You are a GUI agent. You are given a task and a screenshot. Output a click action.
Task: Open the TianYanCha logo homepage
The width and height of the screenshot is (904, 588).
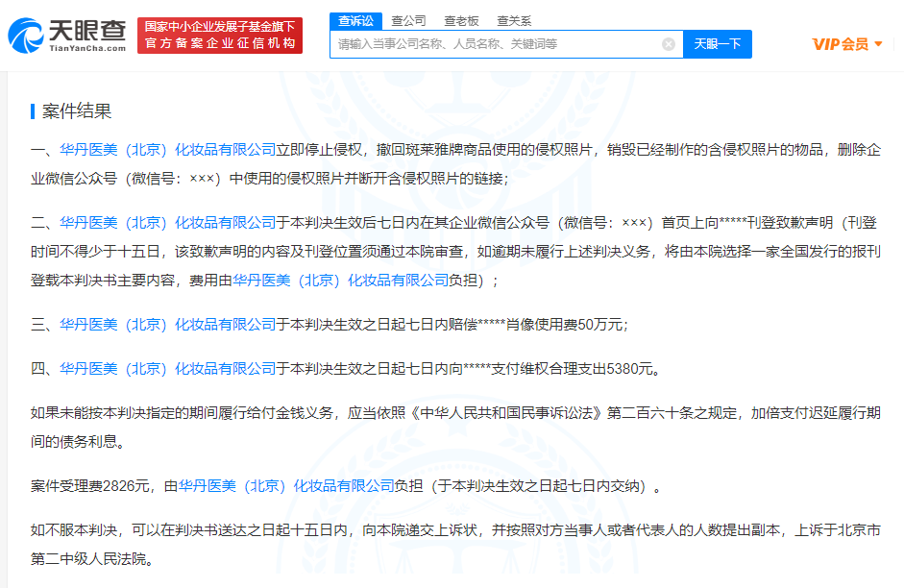pyautogui.click(x=67, y=36)
